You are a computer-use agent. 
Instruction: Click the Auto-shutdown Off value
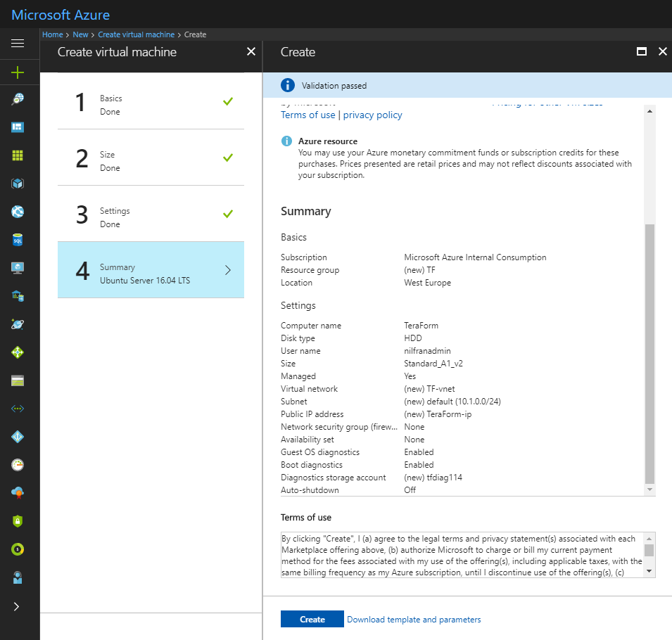tap(410, 490)
